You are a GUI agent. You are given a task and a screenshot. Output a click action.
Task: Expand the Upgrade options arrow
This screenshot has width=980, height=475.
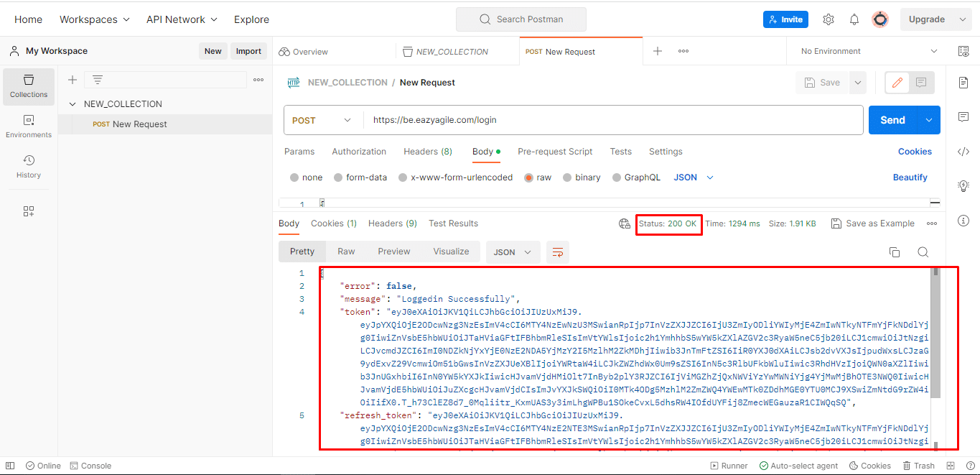coord(962,19)
